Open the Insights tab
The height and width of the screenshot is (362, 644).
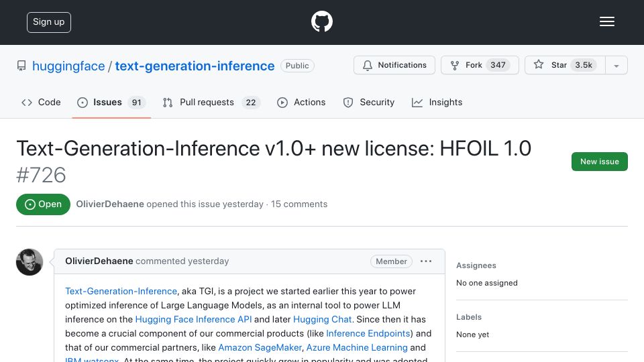[x=437, y=102]
